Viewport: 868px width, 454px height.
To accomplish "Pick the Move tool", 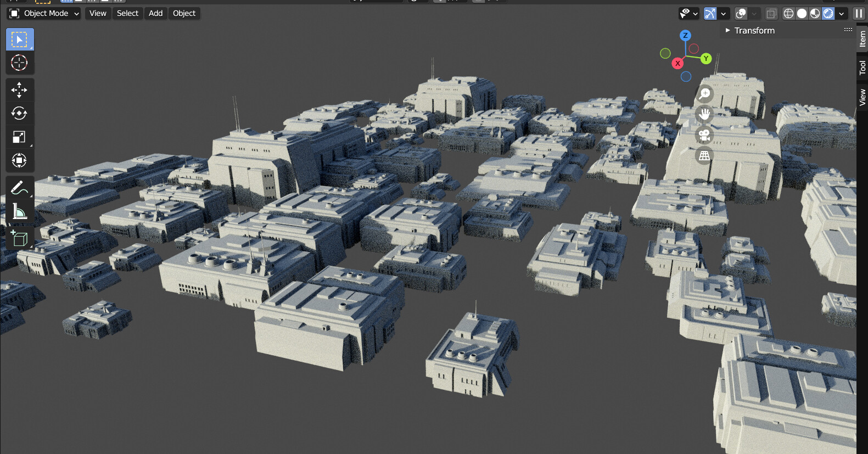I will 20,89.
